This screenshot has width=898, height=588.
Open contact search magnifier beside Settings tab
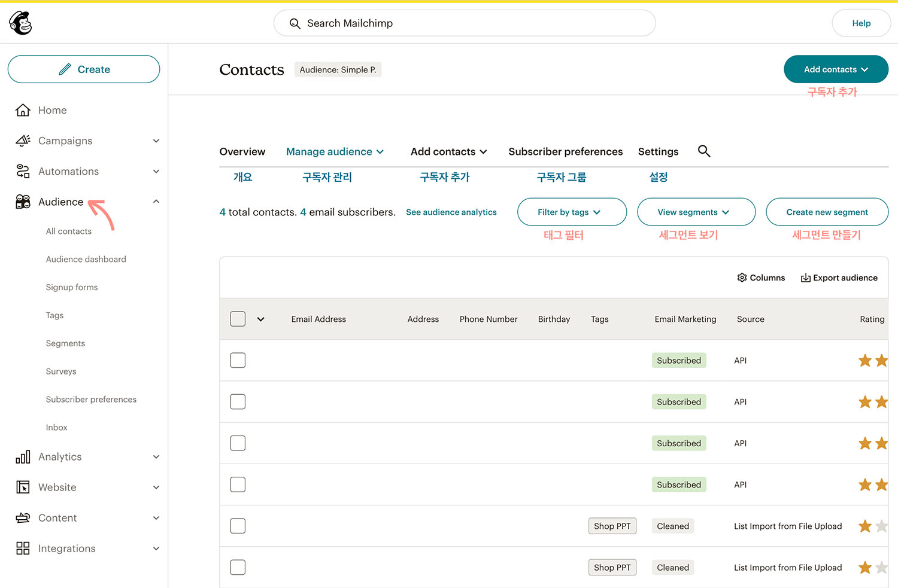(704, 151)
